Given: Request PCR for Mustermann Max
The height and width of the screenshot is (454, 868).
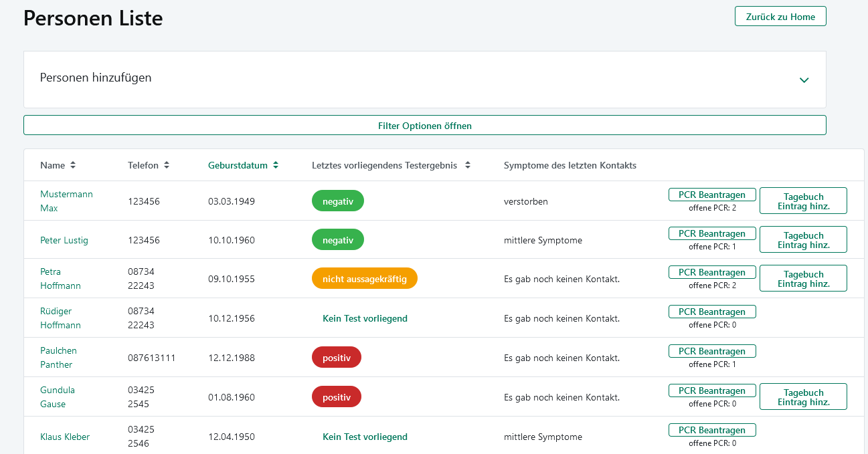Looking at the screenshot, I should pos(711,195).
